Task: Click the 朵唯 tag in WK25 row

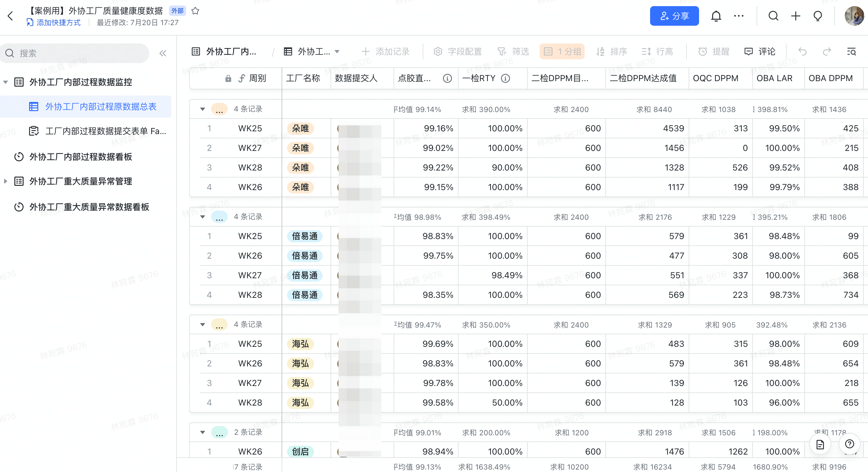Action: [x=300, y=128]
